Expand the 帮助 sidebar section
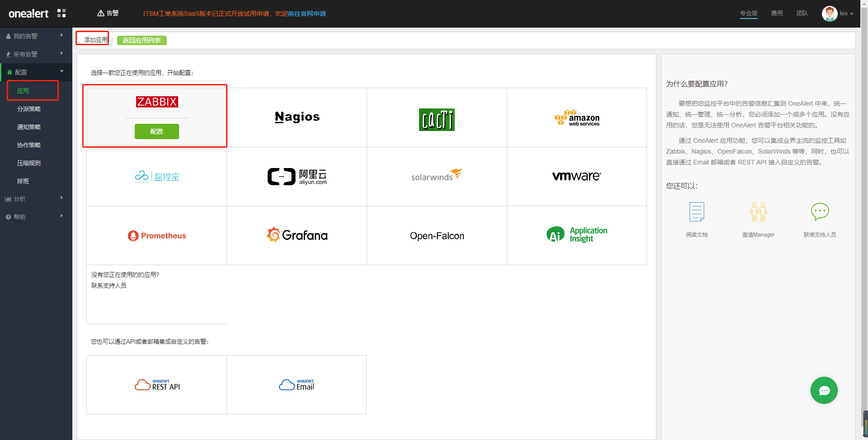This screenshot has width=868, height=440. (x=36, y=217)
